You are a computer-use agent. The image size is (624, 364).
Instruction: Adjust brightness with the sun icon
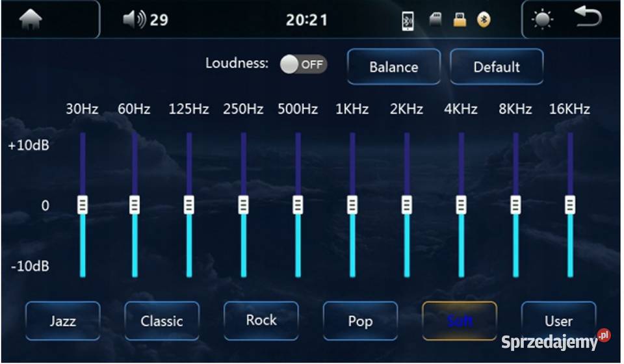[x=542, y=19]
